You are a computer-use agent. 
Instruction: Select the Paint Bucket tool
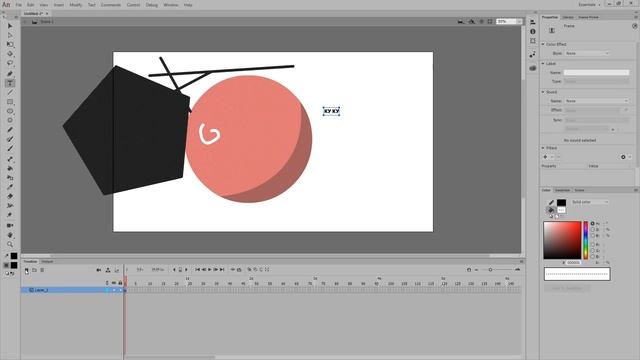click(x=10, y=168)
